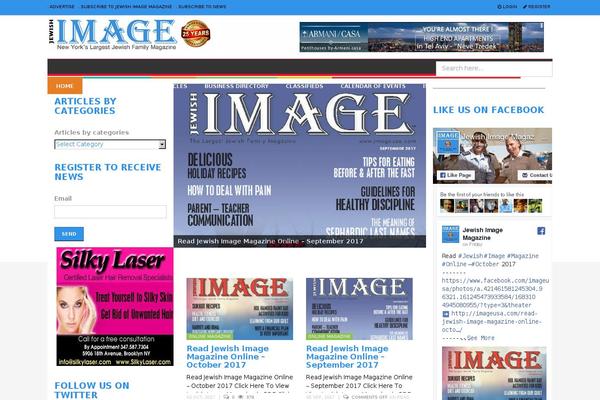Click the FOLLOW US ON TWITTER heading

[92, 390]
